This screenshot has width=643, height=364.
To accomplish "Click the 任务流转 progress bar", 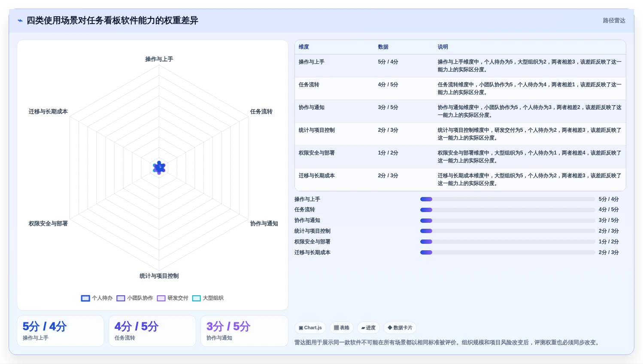I will point(508,210).
